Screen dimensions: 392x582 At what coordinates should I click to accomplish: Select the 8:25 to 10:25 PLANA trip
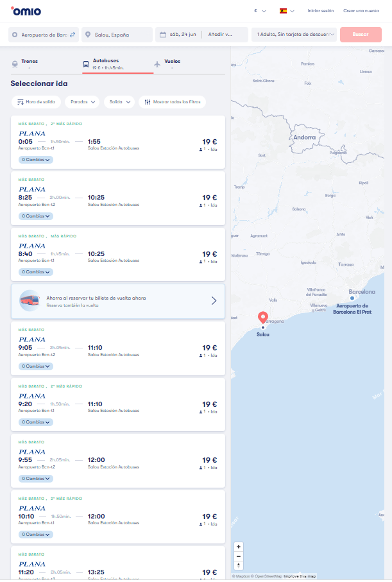(118, 198)
